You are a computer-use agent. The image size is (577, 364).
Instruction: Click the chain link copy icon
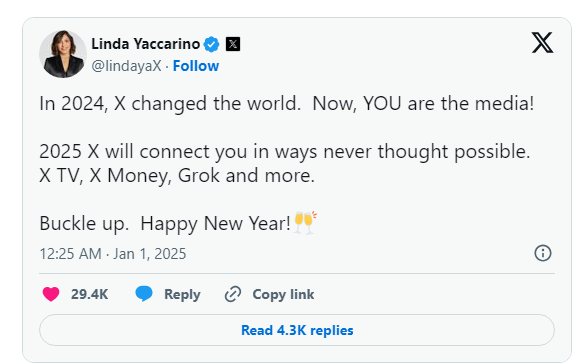233,294
